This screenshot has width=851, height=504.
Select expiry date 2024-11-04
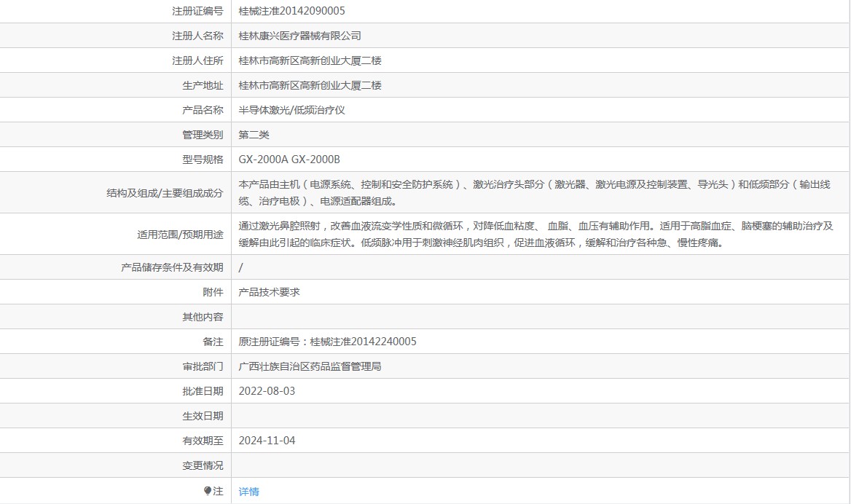coord(267,441)
